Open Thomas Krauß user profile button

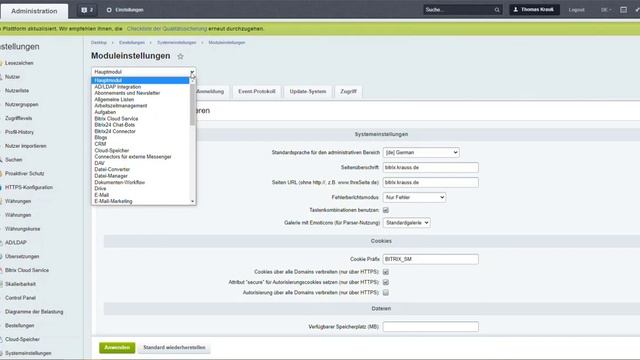tap(534, 9)
